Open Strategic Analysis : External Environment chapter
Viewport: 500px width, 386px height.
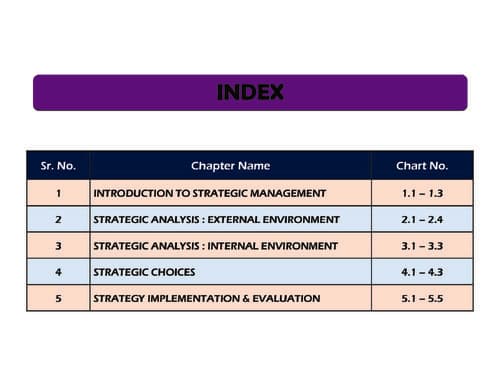pyautogui.click(x=216, y=220)
